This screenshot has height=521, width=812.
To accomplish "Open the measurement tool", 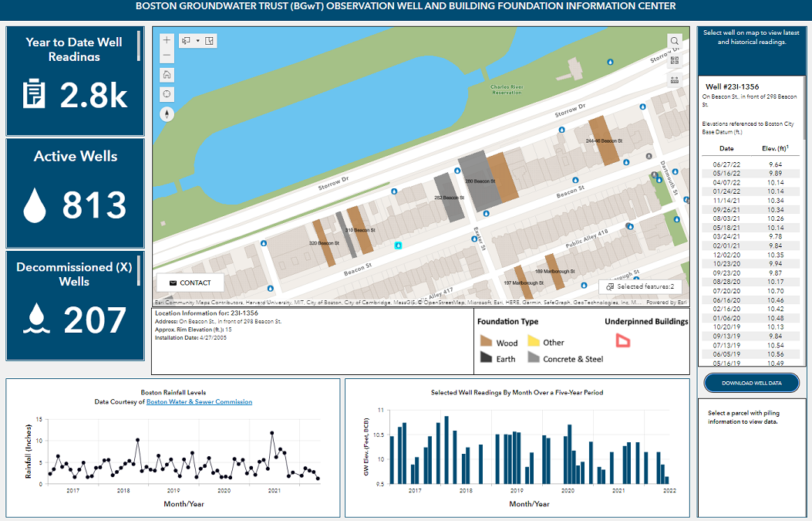I will pyautogui.click(x=674, y=79).
